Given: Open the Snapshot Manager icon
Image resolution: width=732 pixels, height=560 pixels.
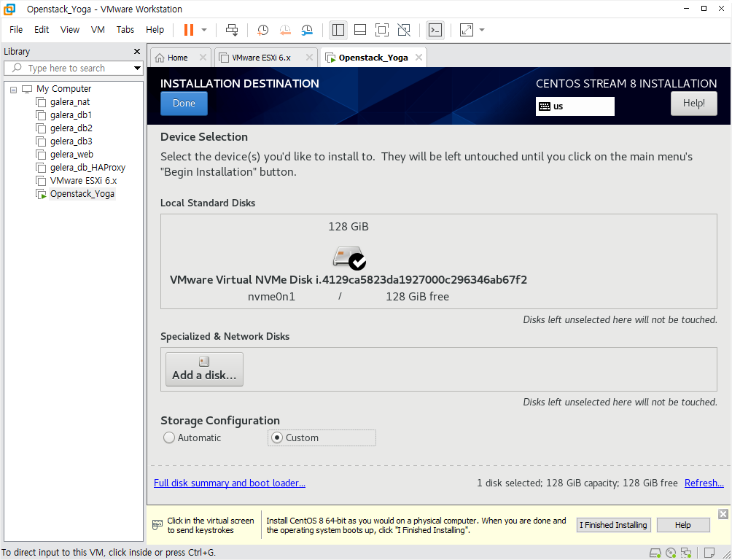Looking at the screenshot, I should tap(307, 30).
